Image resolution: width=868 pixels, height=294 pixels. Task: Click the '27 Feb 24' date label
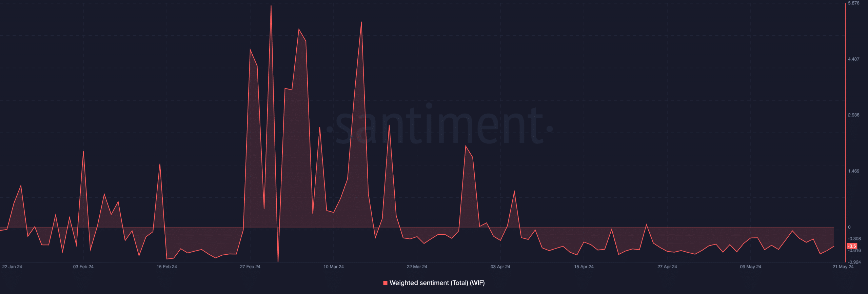[250, 267]
